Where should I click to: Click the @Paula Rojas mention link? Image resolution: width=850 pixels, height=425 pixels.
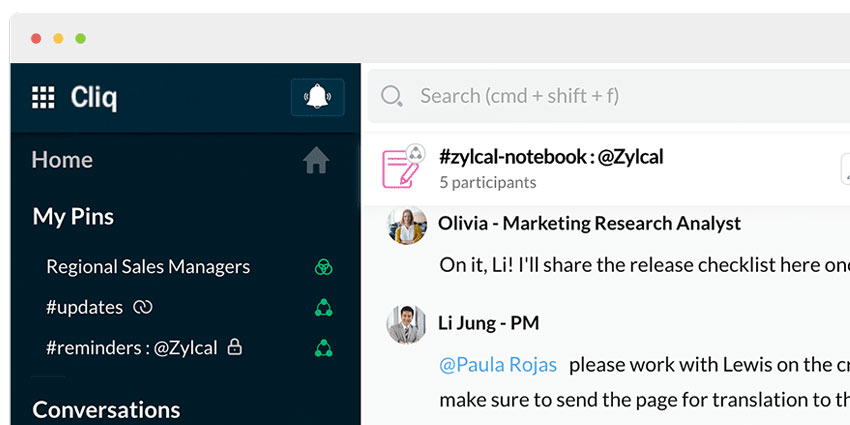[498, 365]
